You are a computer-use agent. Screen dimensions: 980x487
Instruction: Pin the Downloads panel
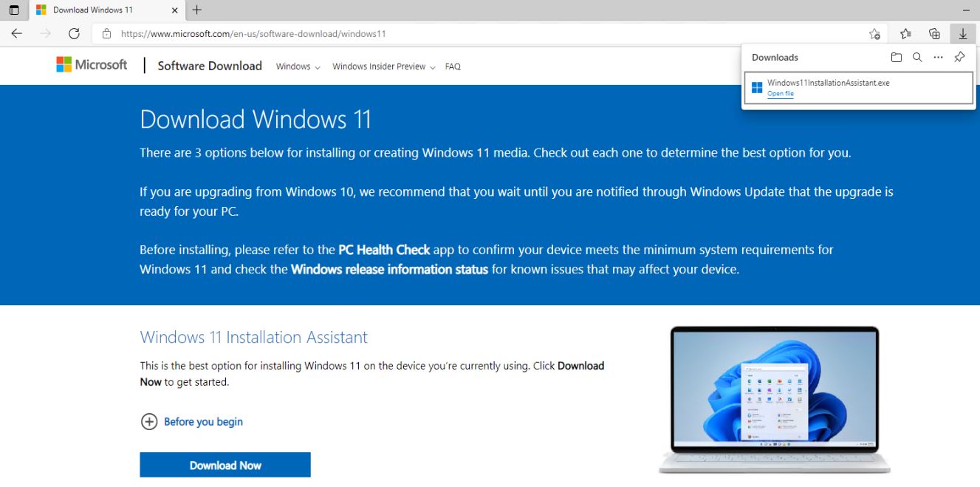pyautogui.click(x=959, y=57)
